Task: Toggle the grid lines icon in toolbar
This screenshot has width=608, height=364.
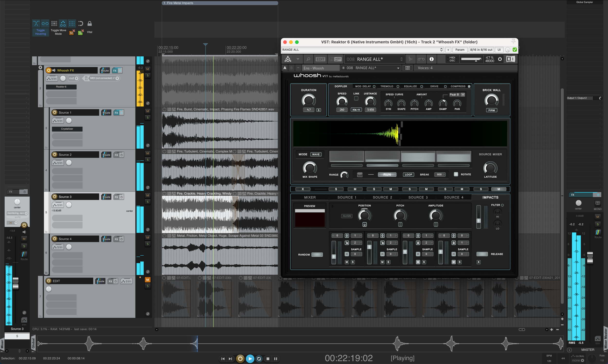Action: point(72,24)
